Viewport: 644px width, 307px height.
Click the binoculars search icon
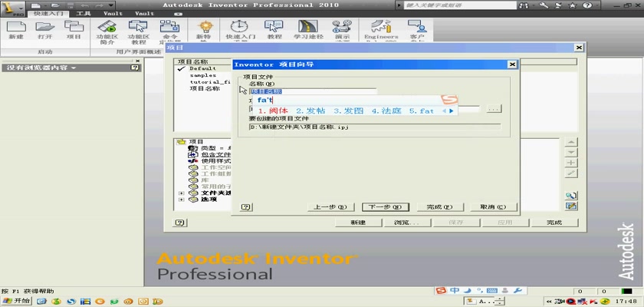tap(525, 5)
